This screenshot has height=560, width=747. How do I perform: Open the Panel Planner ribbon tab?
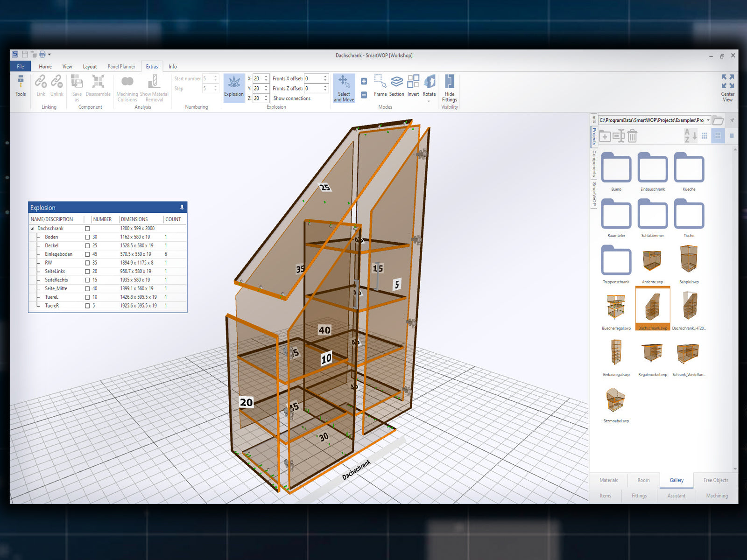(x=121, y=67)
